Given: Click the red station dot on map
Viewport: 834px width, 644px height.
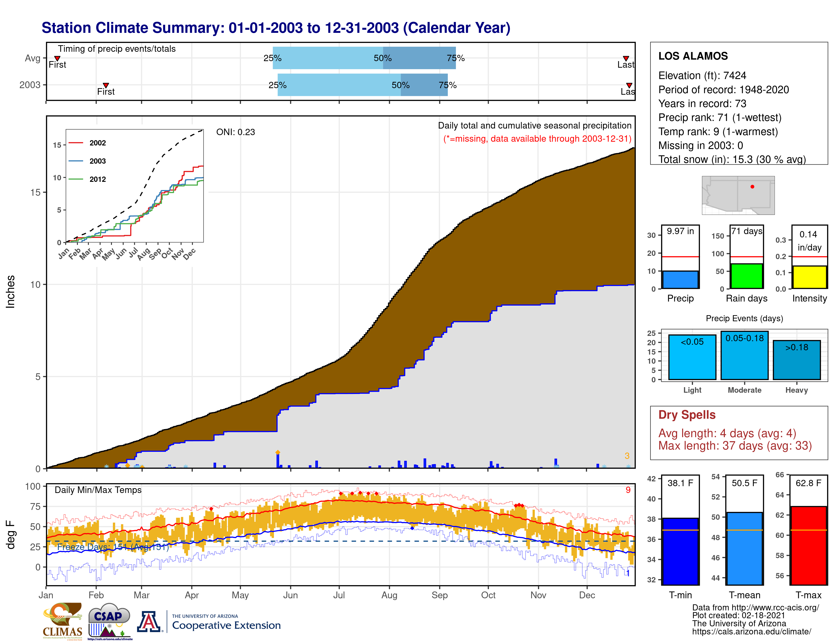Looking at the screenshot, I should (752, 187).
